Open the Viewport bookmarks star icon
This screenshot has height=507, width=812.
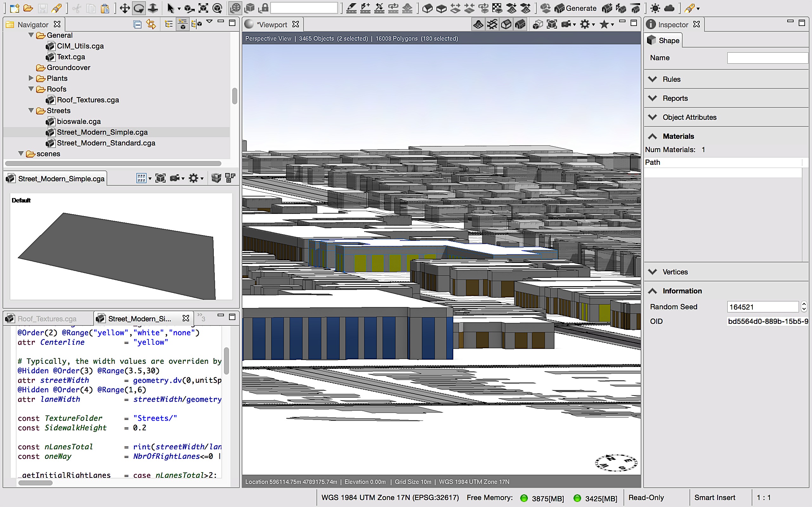[604, 24]
